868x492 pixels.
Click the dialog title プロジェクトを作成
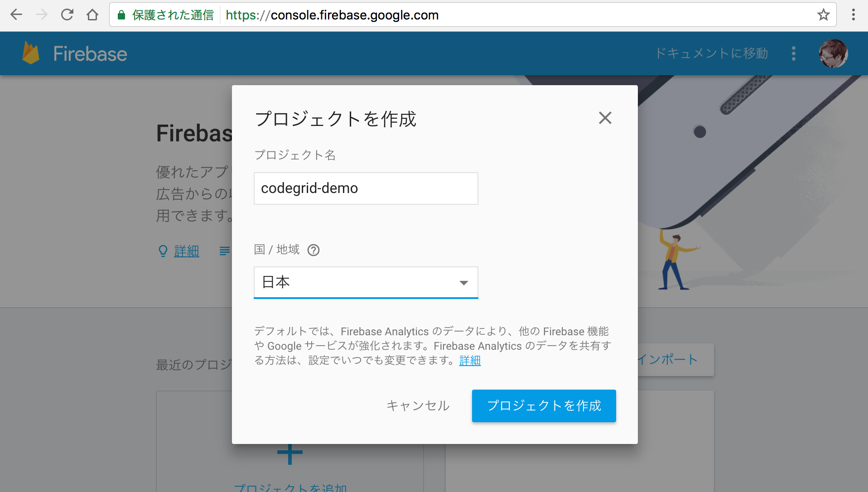click(336, 119)
